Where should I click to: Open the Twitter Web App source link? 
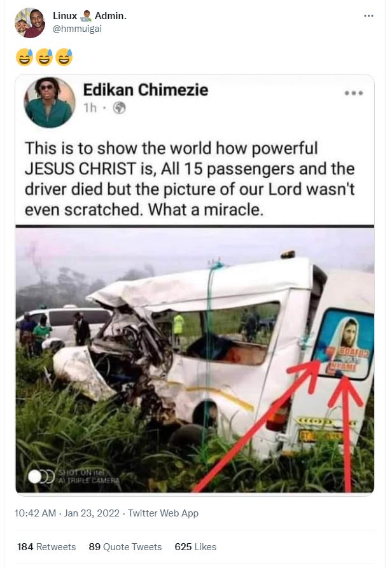163,513
